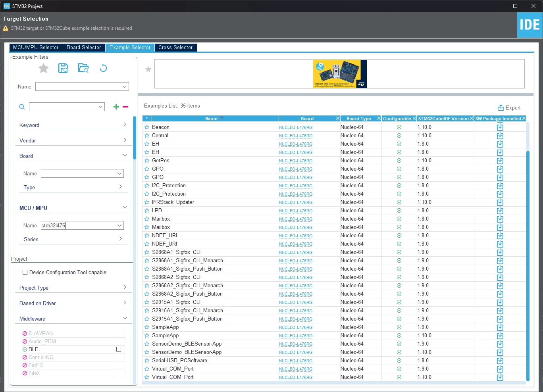Mark GetPos example as favorite
The width and height of the screenshot is (543, 392).
[x=147, y=161]
